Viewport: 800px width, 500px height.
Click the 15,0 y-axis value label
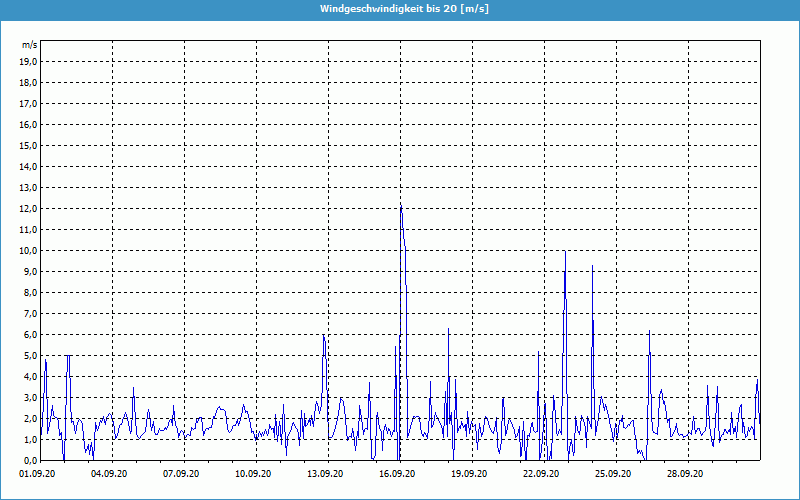click(29, 145)
